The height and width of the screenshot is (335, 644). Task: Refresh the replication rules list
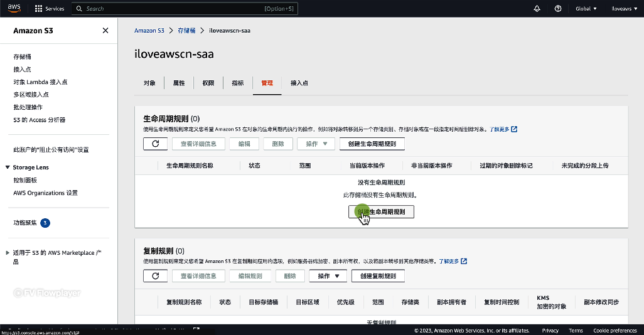[155, 276]
